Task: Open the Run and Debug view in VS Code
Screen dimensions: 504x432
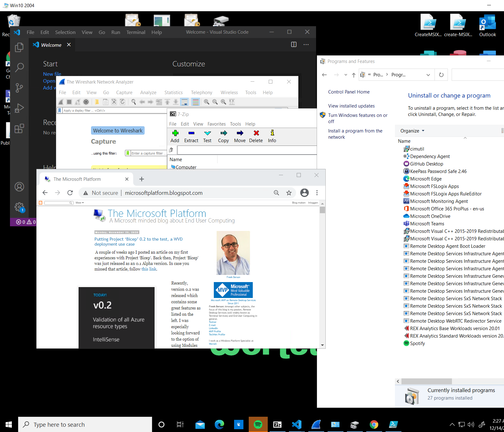Action: (19, 108)
